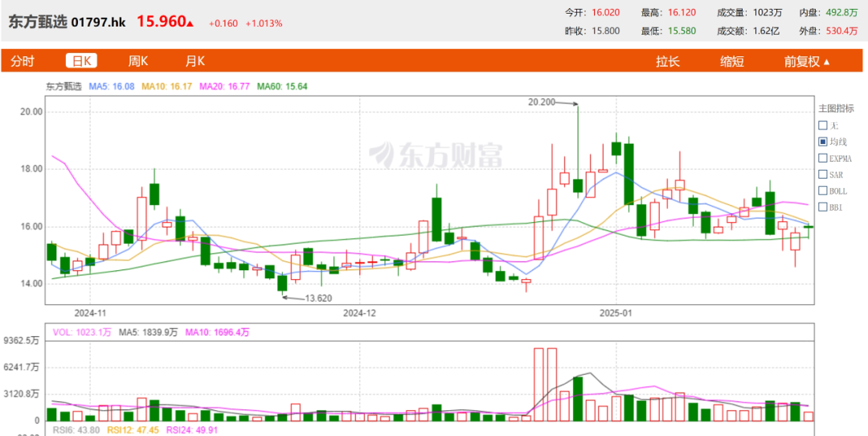Check the 无 indicator checkbox
The width and height of the screenshot is (868, 436).
[823, 125]
